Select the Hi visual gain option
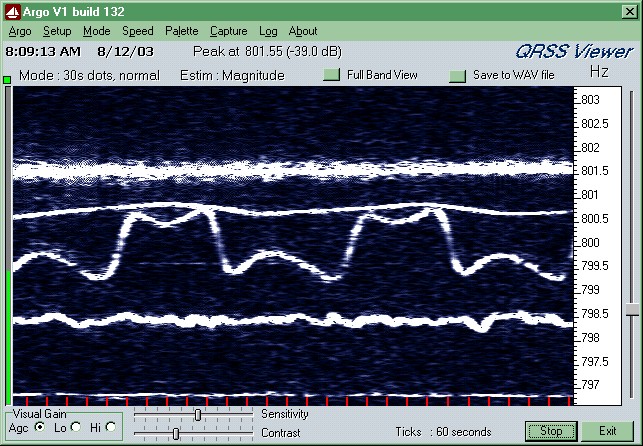The image size is (643, 446). point(110,427)
